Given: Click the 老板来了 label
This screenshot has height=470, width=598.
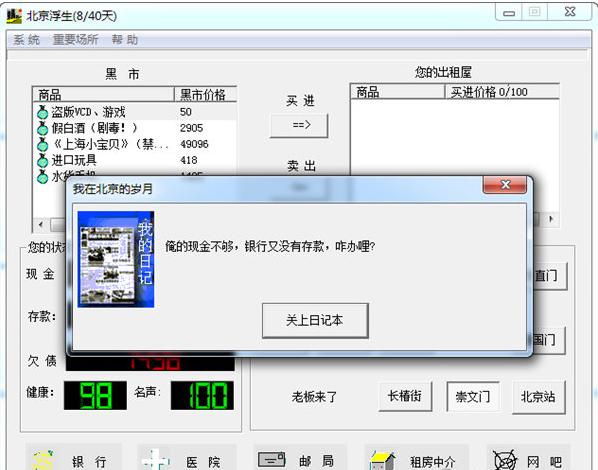Looking at the screenshot, I should 315,397.
